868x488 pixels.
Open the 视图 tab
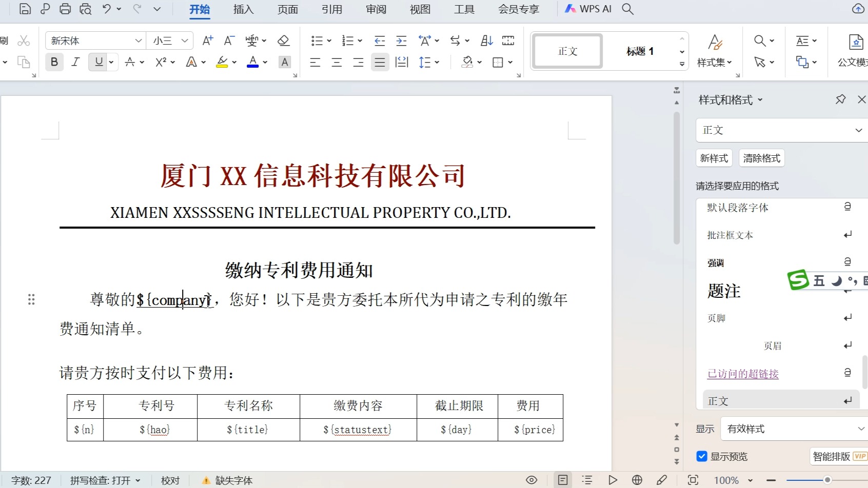click(420, 9)
